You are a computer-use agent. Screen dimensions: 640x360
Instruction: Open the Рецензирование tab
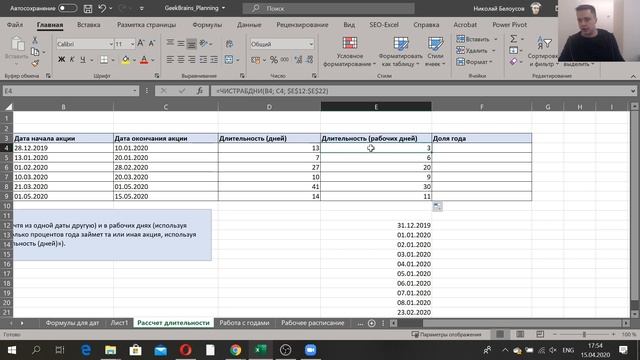point(302,25)
